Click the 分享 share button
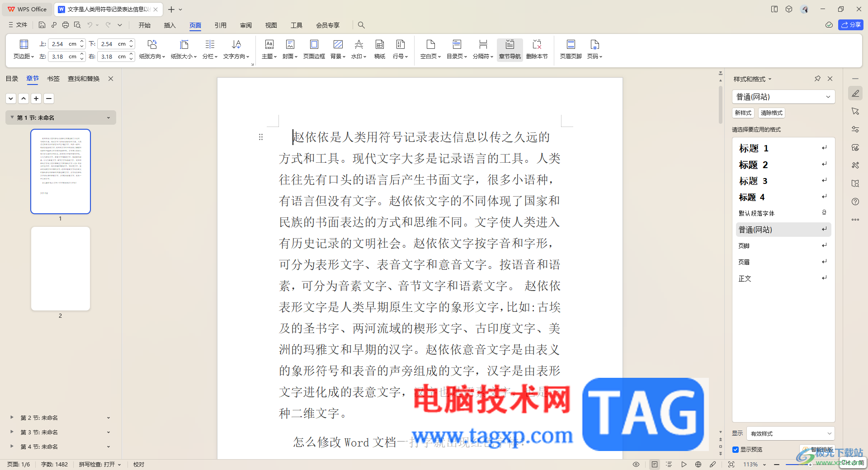868x470 pixels. 851,25
